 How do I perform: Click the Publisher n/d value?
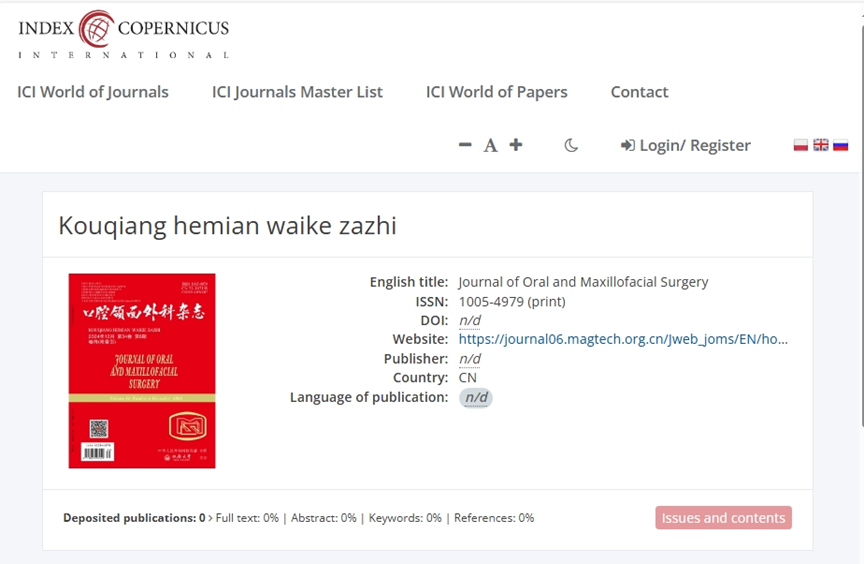(470, 359)
